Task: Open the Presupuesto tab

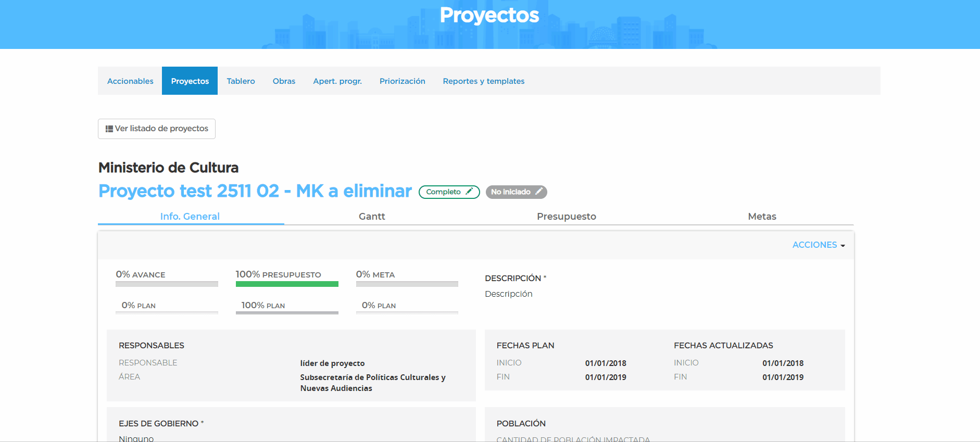Action: 566,217
